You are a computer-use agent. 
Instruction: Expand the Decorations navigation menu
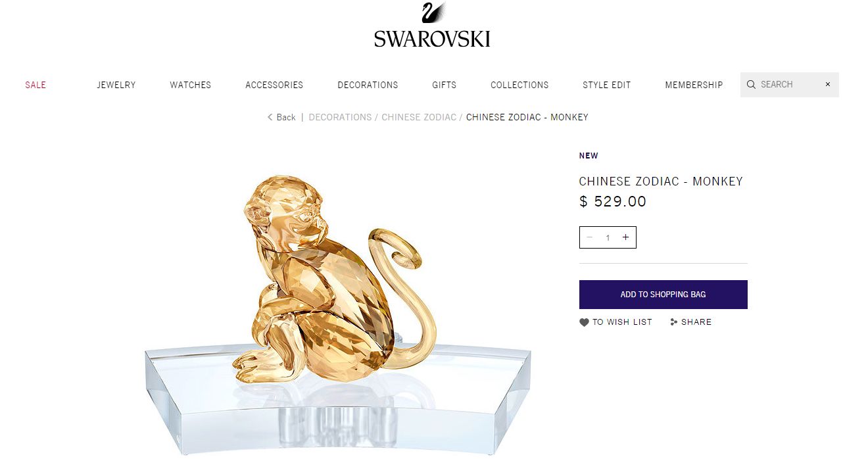coord(368,85)
